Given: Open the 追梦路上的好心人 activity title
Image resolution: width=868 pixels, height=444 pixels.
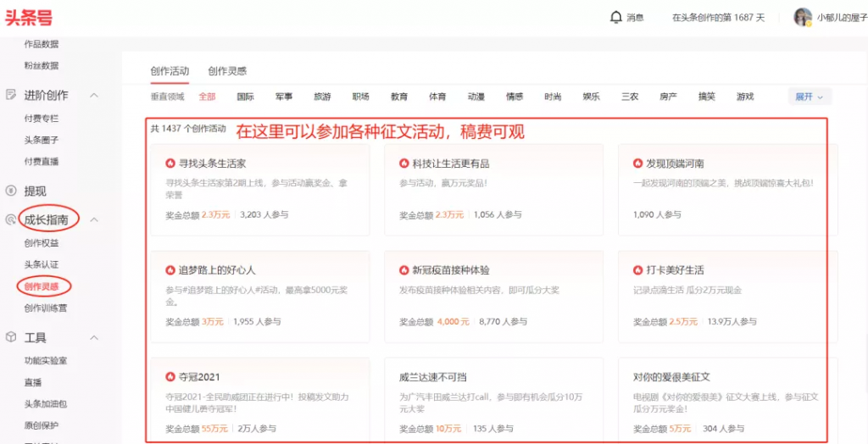Looking at the screenshot, I should click(217, 270).
